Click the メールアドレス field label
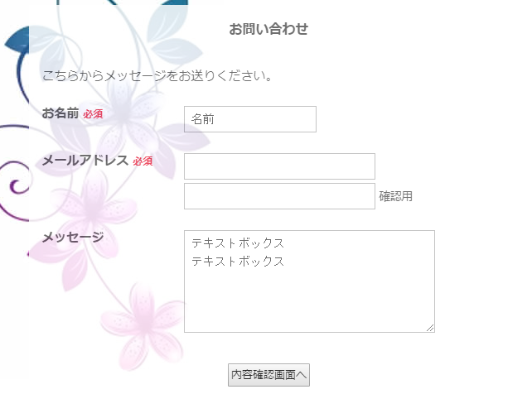This screenshot has height=394, width=532. [85, 161]
